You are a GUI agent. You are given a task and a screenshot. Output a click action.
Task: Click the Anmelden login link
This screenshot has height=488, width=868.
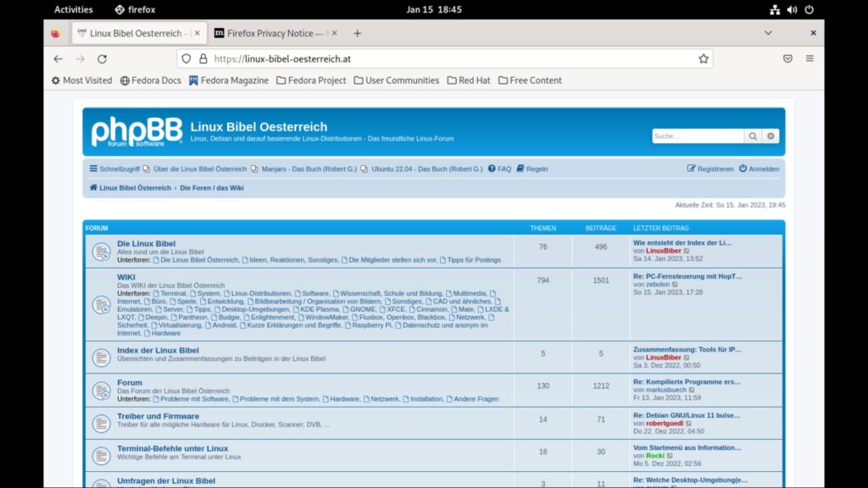pyautogui.click(x=759, y=169)
